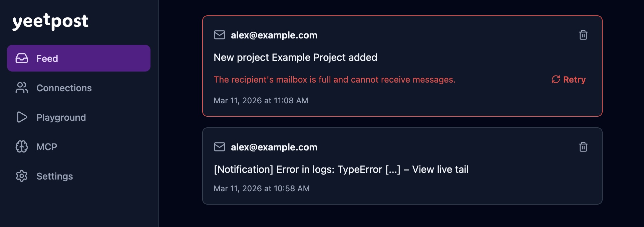Viewport: 644px width, 227px height.
Task: Click the envelope icon on first message
Action: [220, 35]
